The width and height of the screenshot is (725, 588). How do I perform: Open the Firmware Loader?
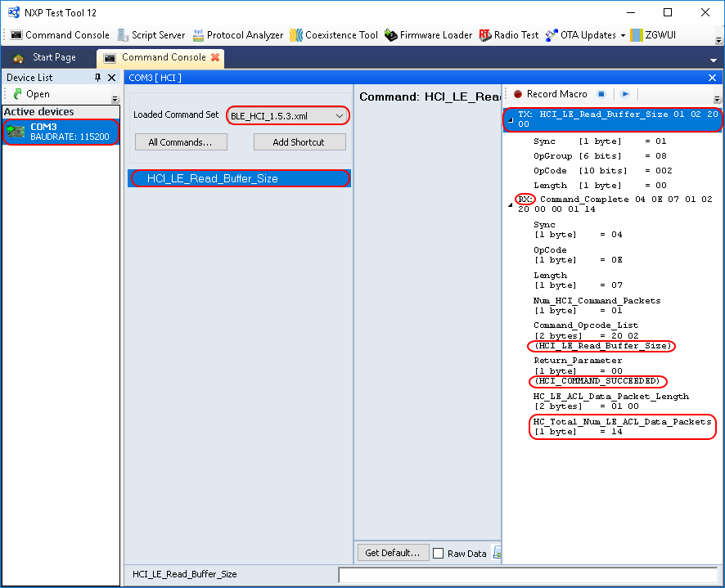tap(430, 35)
